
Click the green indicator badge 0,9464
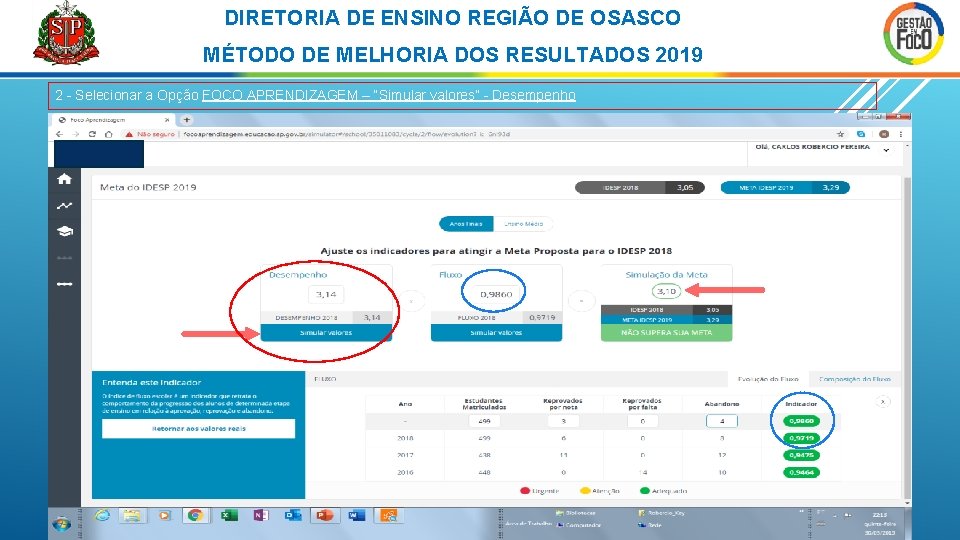801,473
